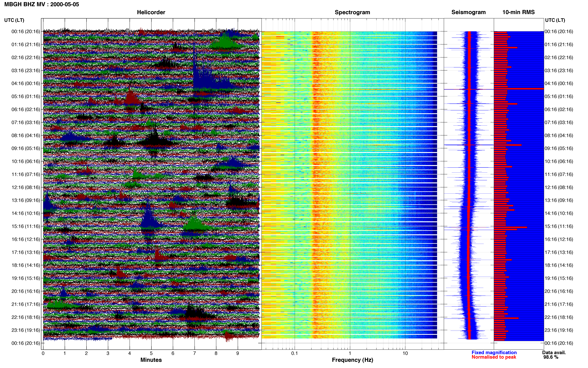
Task: Click the Data avail. label
Action: 554,352
